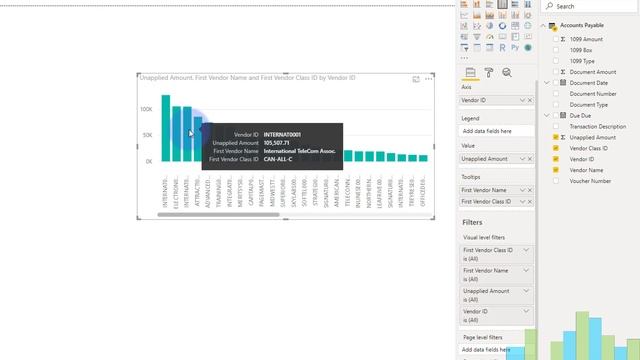
Task: Switch to the Format paint roller tab
Action: 489,73
